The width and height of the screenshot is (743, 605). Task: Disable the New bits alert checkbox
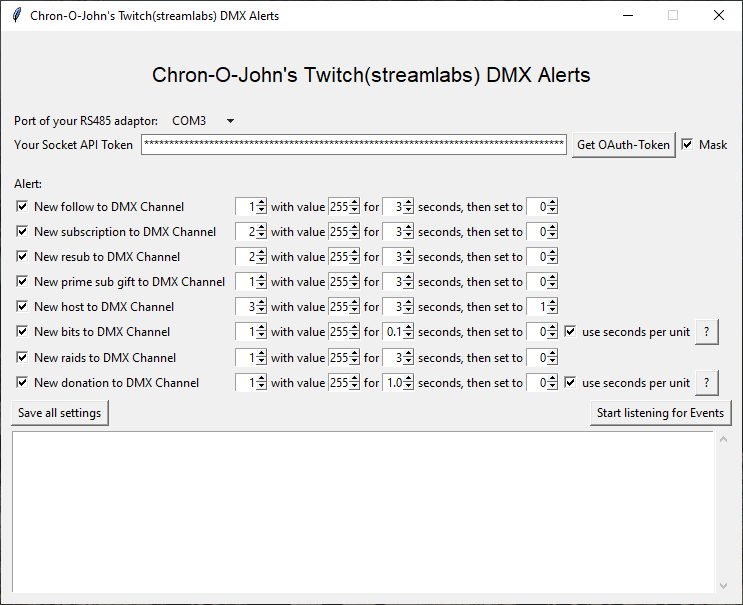point(22,332)
